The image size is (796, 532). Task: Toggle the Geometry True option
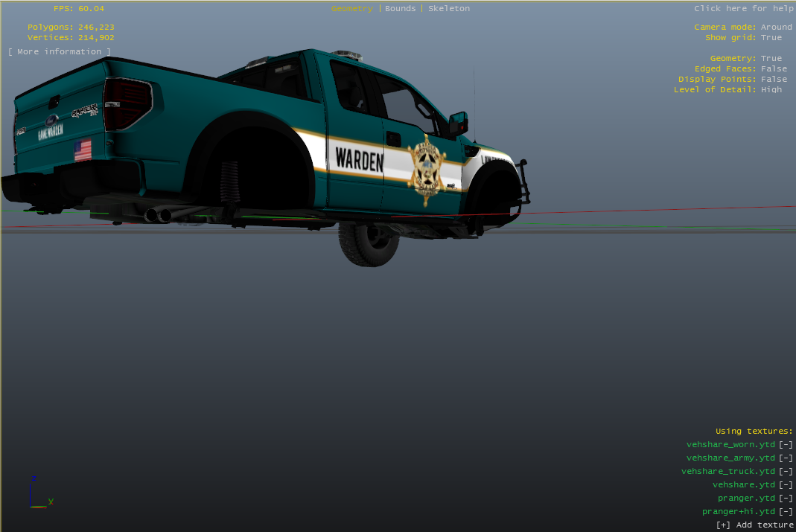[x=771, y=58]
